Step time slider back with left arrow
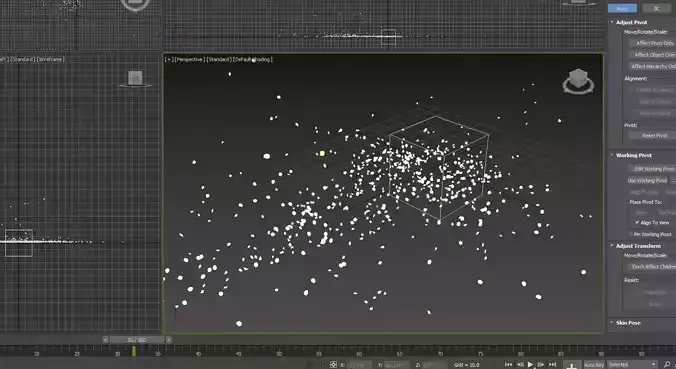This screenshot has width=676, height=369. pos(105,340)
